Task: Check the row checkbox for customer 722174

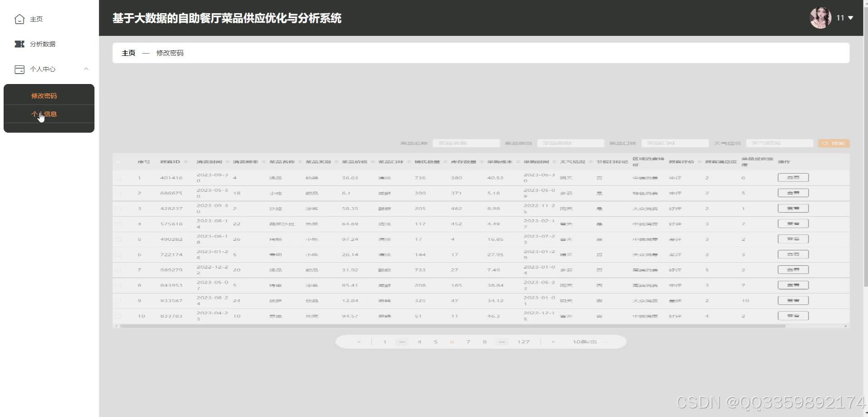Action: (x=118, y=255)
